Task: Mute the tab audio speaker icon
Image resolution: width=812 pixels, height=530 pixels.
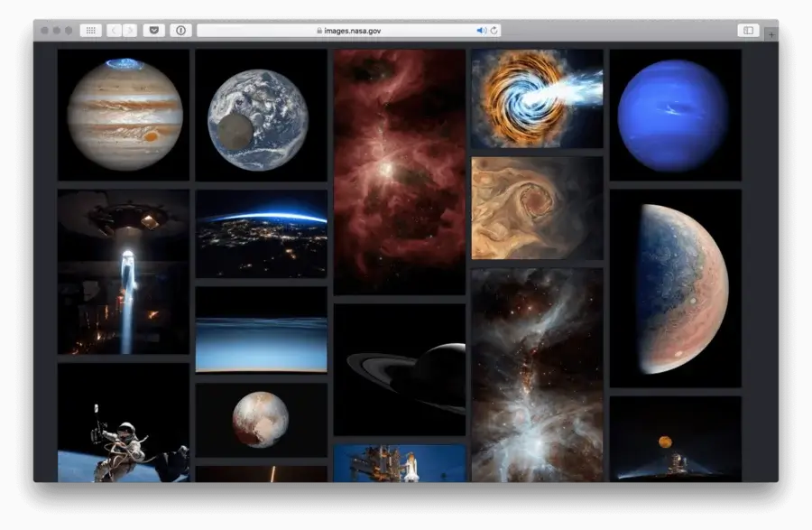Action: click(481, 31)
